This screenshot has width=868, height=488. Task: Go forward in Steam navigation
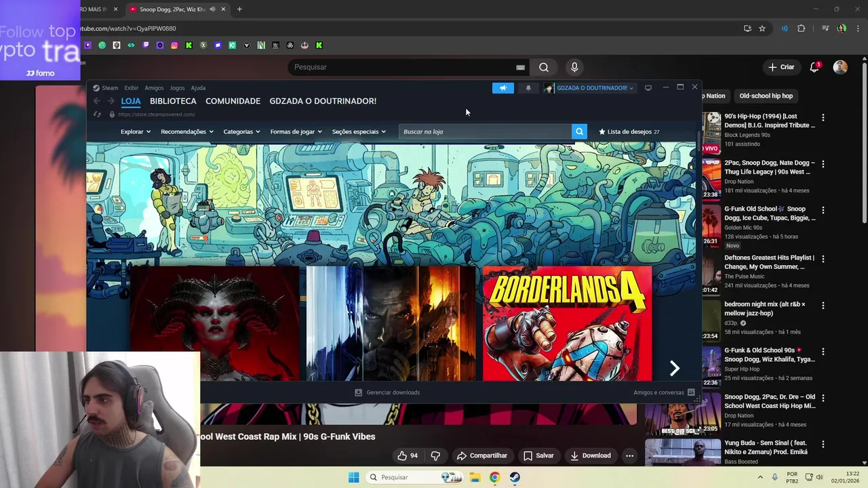tap(111, 101)
